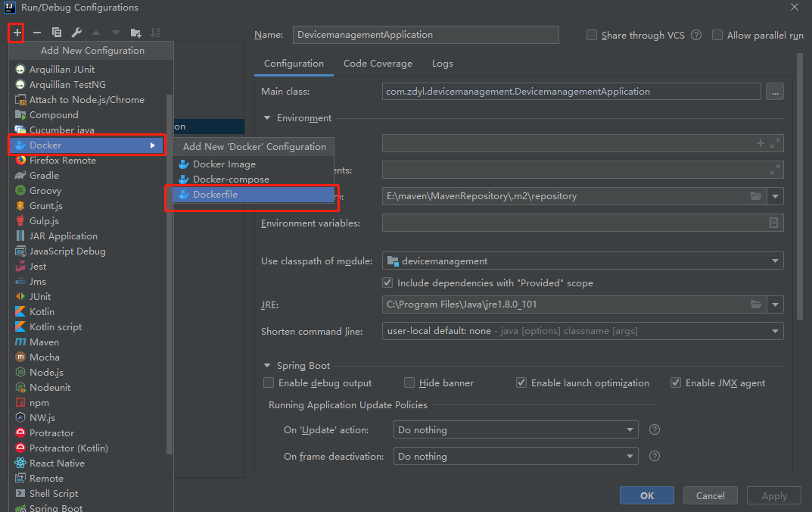The width and height of the screenshot is (812, 512).
Task: Open the Docker submenu
Action: click(87, 145)
